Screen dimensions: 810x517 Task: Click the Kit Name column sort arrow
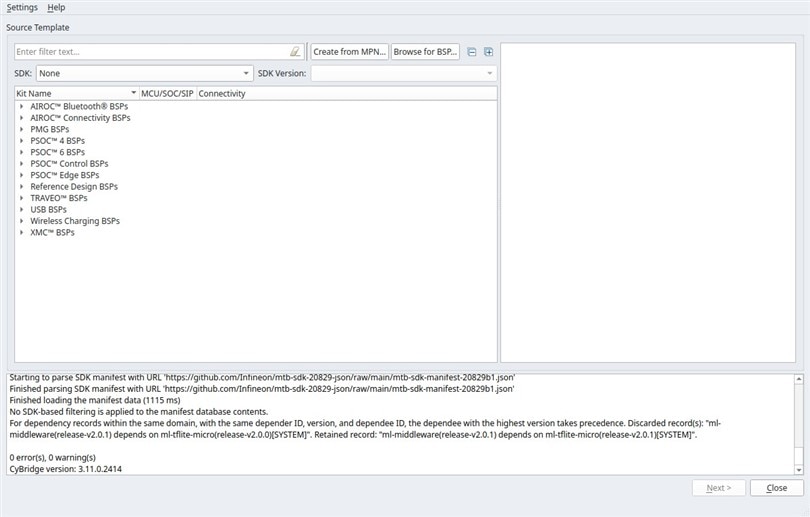pos(133,93)
